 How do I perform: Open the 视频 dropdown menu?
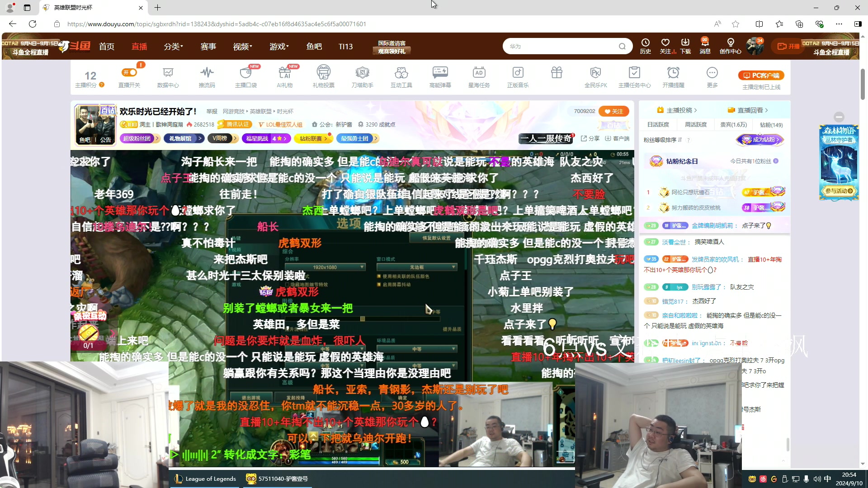pos(242,47)
